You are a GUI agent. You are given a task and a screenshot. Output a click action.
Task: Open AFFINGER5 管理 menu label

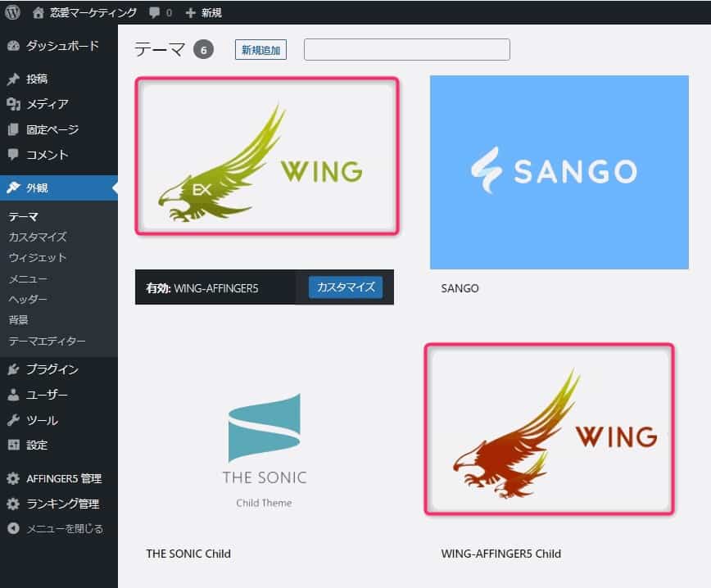point(64,478)
